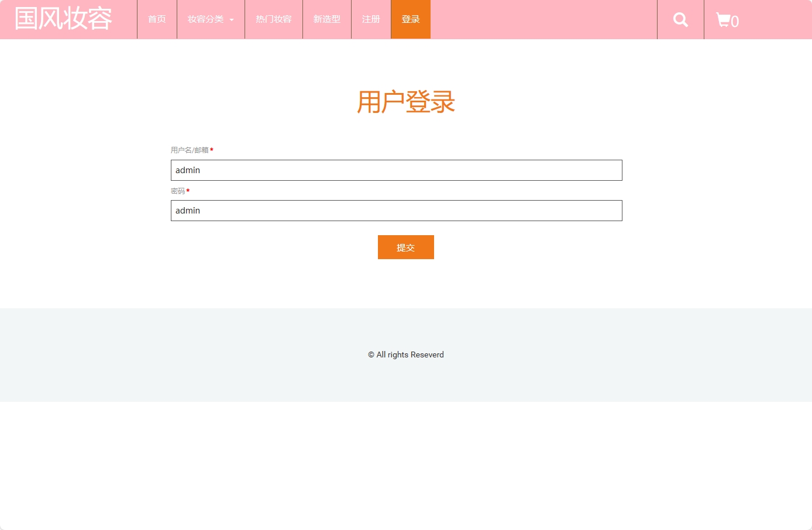Image resolution: width=812 pixels, height=530 pixels.
Task: Click the red asterisk beside 用户名/邮箱
Action: (x=211, y=150)
